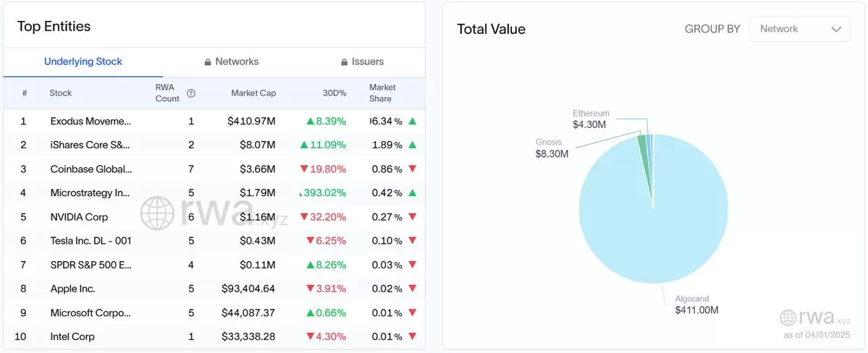This screenshot has width=868, height=353.
Task: Click the $33,338.28 market cap value
Action: (248, 336)
